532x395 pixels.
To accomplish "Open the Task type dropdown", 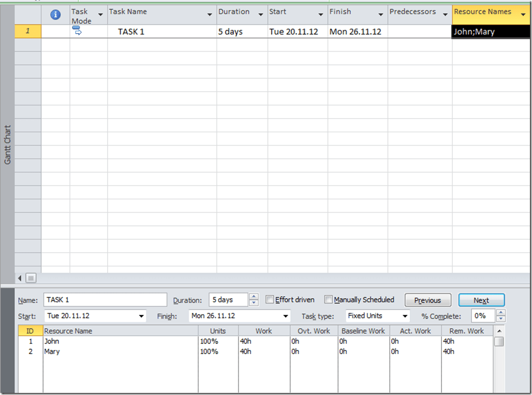I will (x=404, y=316).
